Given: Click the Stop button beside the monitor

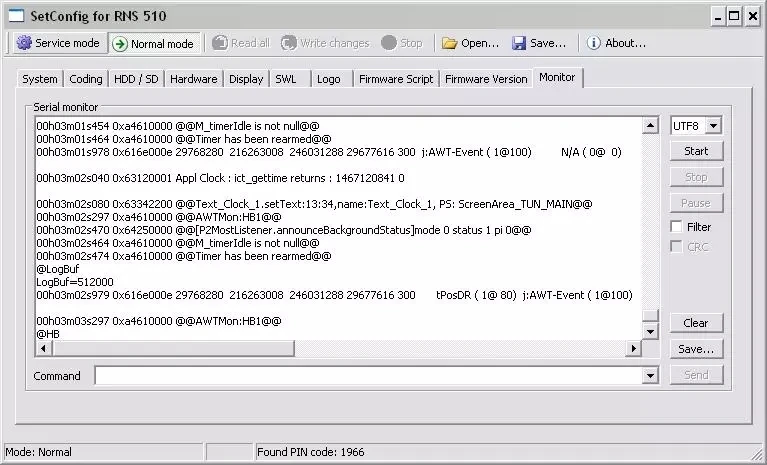Looking at the screenshot, I should coord(696,177).
